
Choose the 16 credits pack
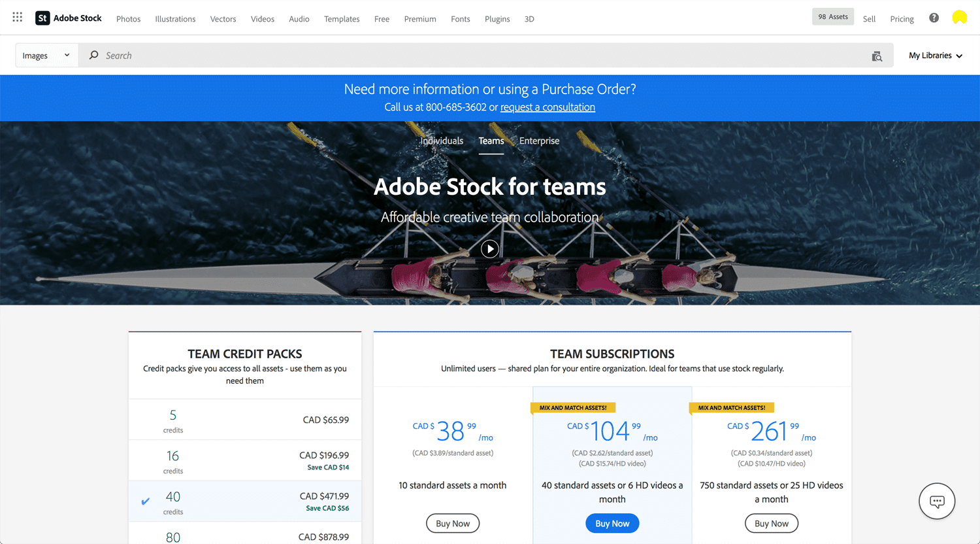[245, 460]
